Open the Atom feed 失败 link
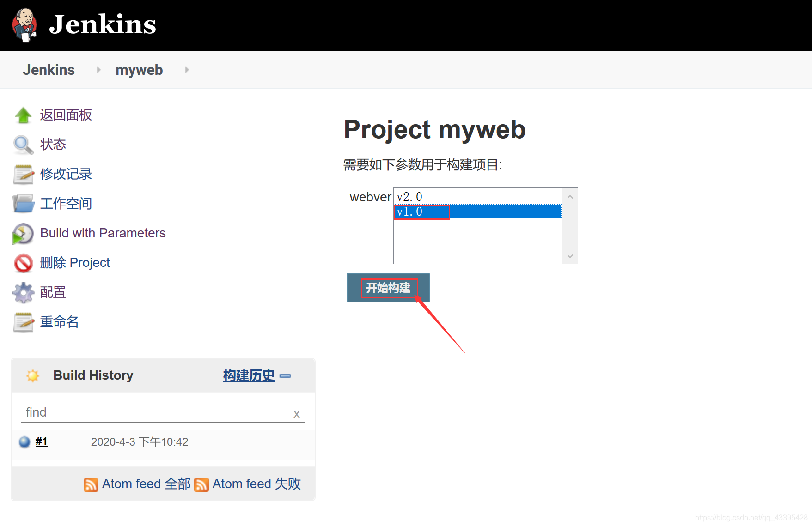Viewport: 812px width, 526px height. pyautogui.click(x=256, y=484)
